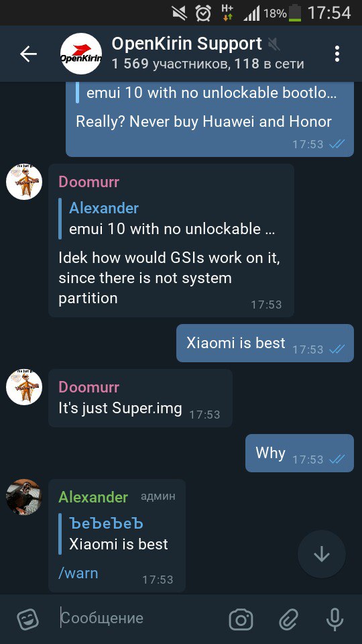362x644 pixels.
Task: Select the sent 'Why' message bubble
Action: (x=300, y=453)
